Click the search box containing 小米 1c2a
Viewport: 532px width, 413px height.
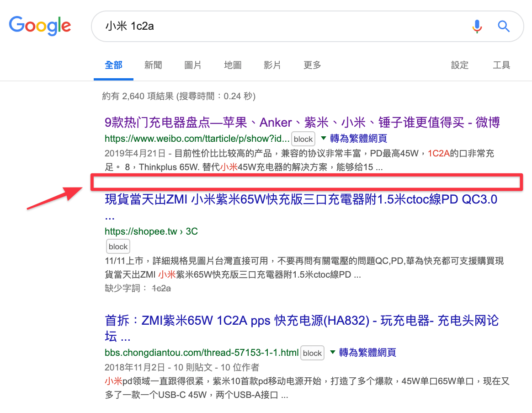coord(308,26)
